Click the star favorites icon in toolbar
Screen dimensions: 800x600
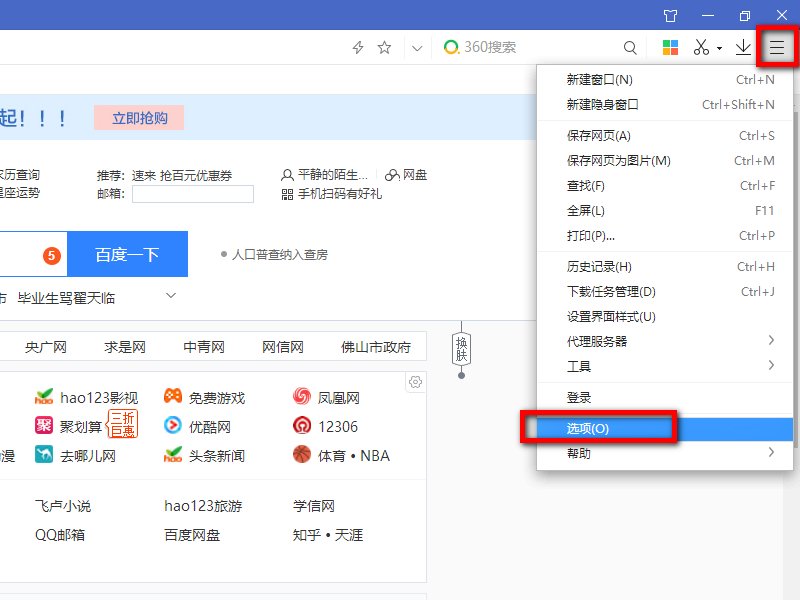tap(385, 47)
